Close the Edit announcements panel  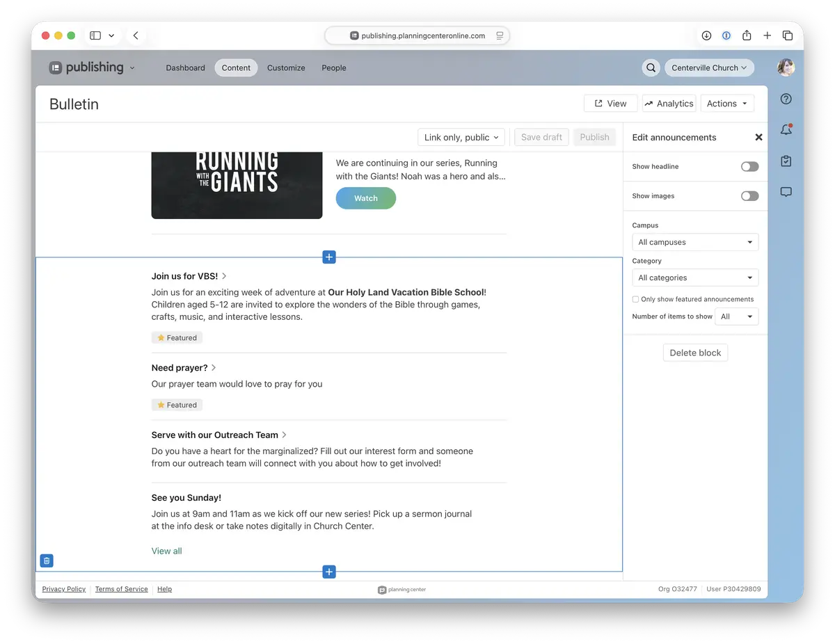point(758,138)
